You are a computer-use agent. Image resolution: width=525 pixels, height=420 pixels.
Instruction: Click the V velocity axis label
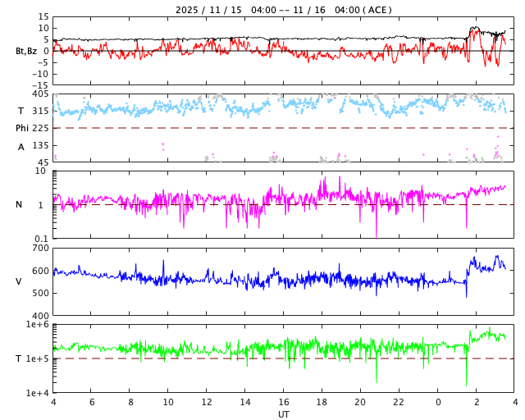tap(19, 282)
